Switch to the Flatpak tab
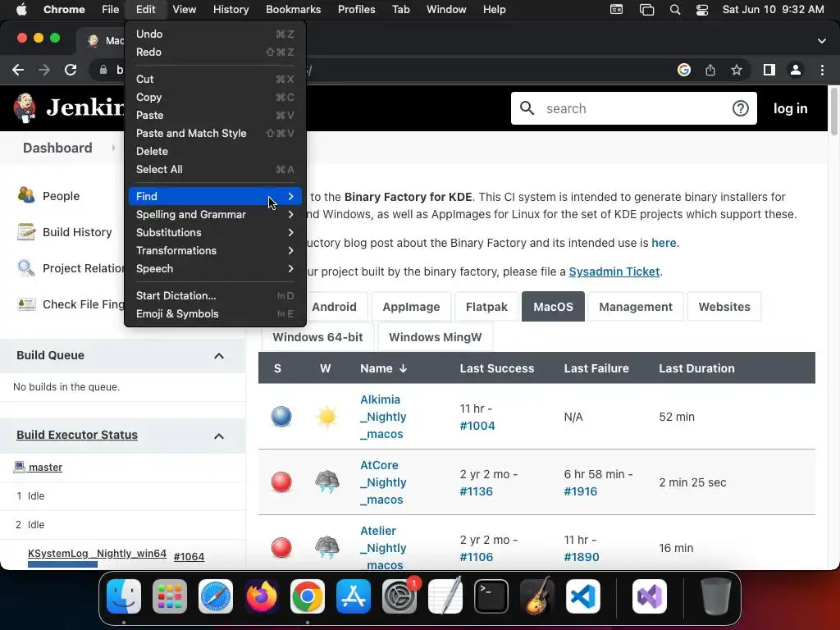 click(x=486, y=307)
